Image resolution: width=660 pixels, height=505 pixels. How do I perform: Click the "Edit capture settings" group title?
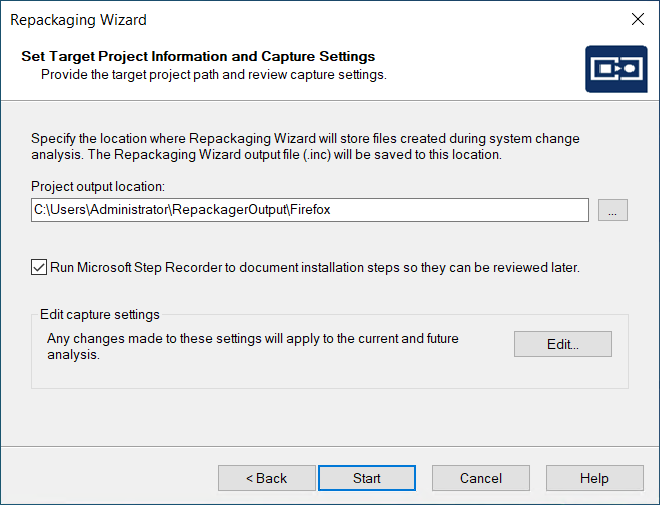(x=100, y=315)
